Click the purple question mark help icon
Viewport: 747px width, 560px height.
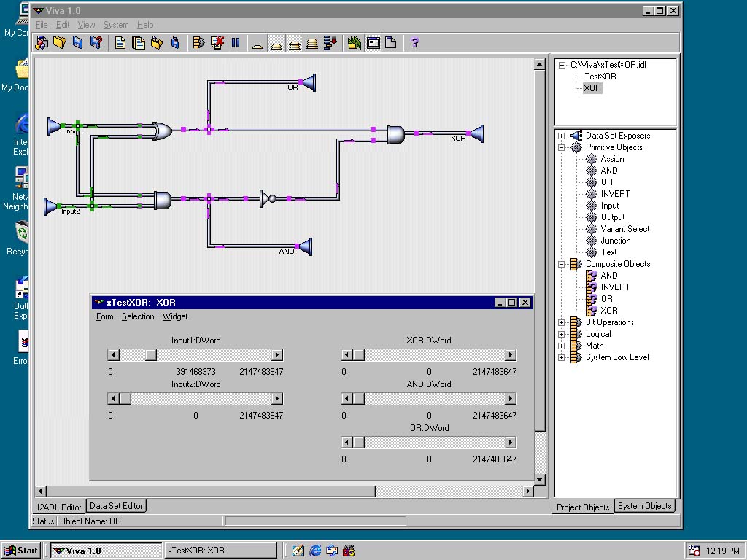coord(415,43)
